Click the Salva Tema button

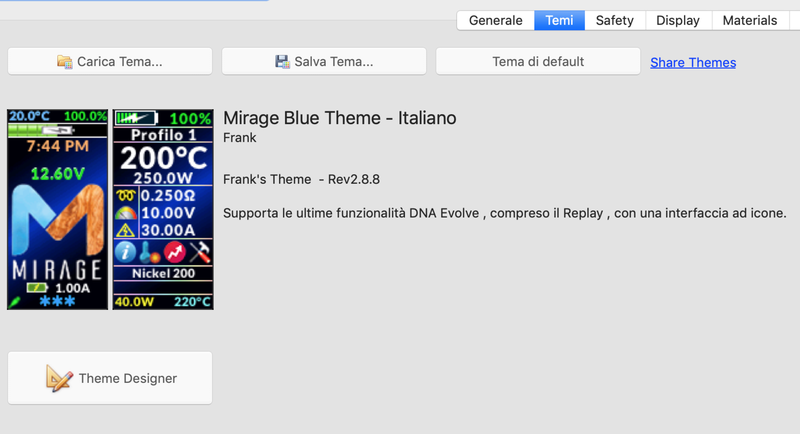(324, 62)
